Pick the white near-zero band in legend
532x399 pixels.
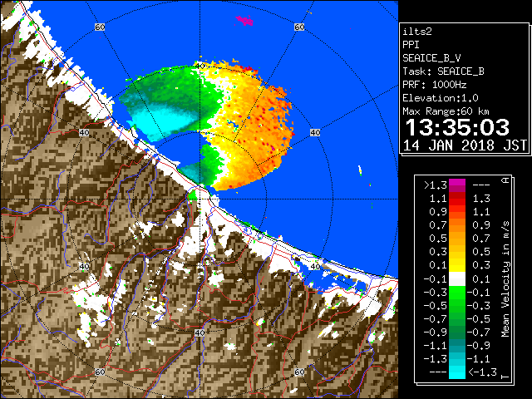click(x=457, y=279)
